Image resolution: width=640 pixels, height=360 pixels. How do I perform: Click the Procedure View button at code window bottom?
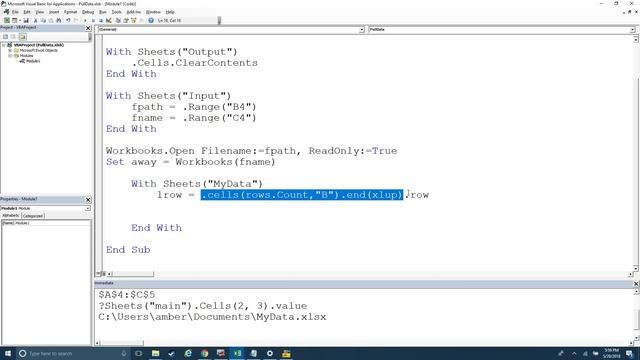[x=99, y=274]
